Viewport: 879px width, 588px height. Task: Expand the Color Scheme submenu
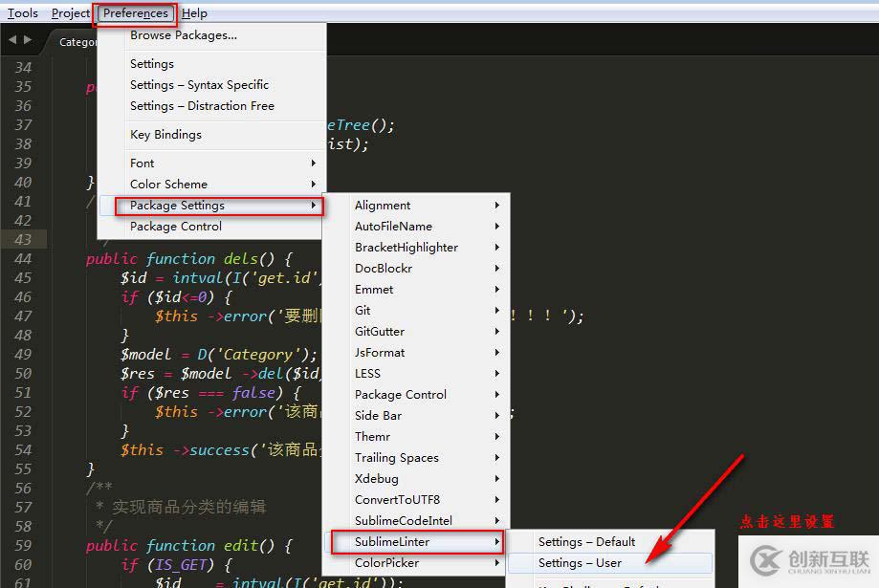212,185
